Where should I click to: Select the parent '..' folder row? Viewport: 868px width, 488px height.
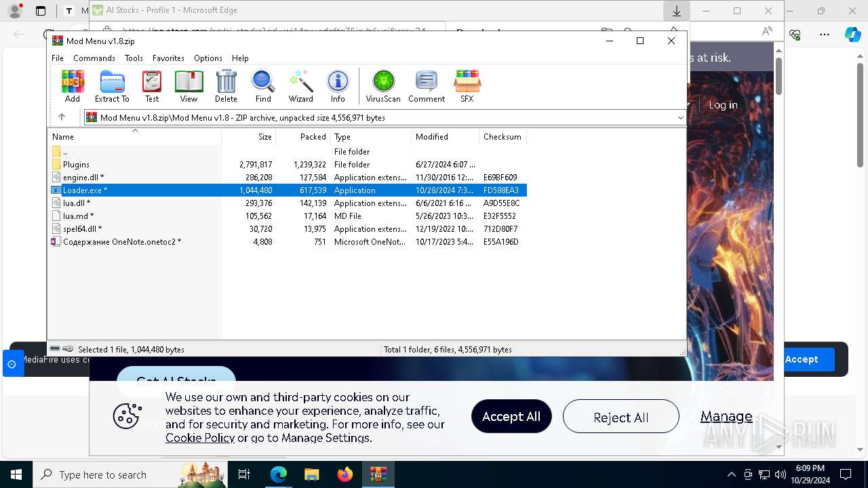tap(288, 152)
